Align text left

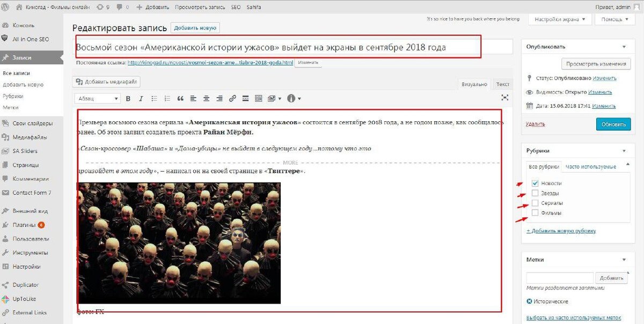coord(193,99)
